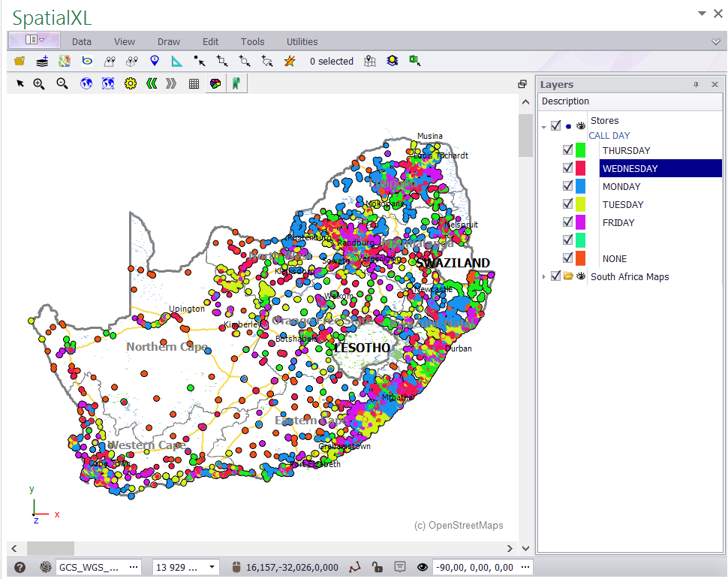The image size is (728, 579).
Task: Uncheck the FRIDAY call day checkbox
Action: [568, 222]
